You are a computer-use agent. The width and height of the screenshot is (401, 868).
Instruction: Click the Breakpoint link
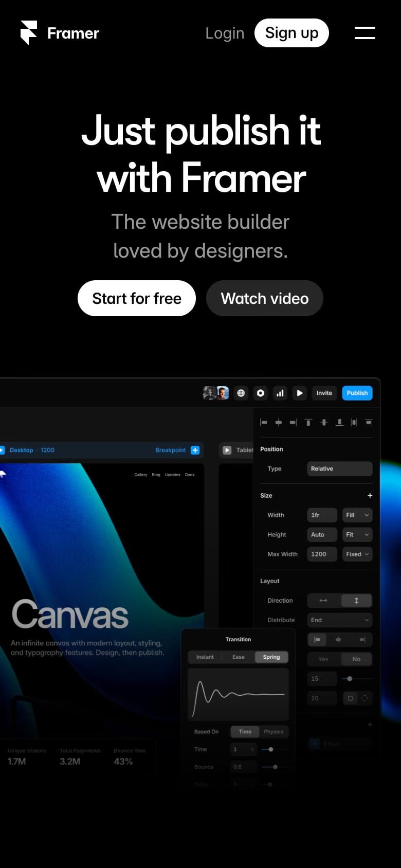(171, 450)
